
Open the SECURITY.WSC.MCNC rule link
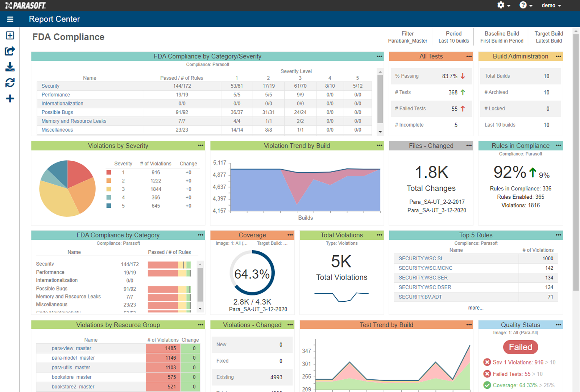coord(425,268)
